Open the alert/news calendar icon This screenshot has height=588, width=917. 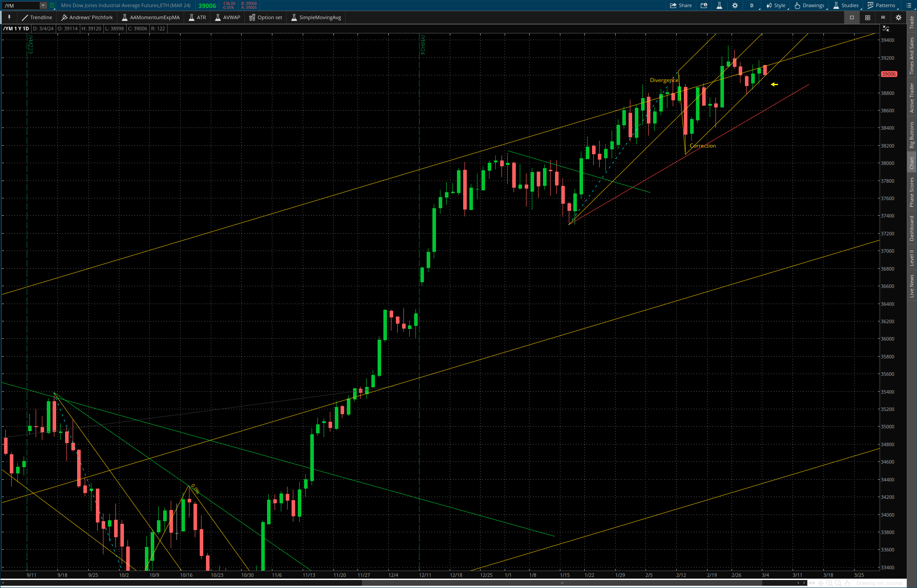pos(704,5)
